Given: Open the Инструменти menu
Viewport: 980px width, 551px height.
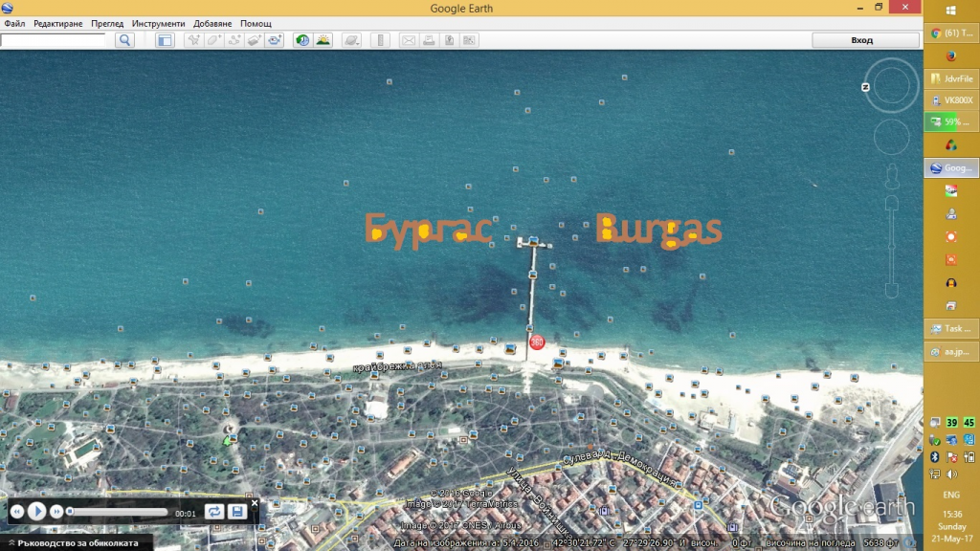Looking at the screenshot, I should pyautogui.click(x=158, y=24).
